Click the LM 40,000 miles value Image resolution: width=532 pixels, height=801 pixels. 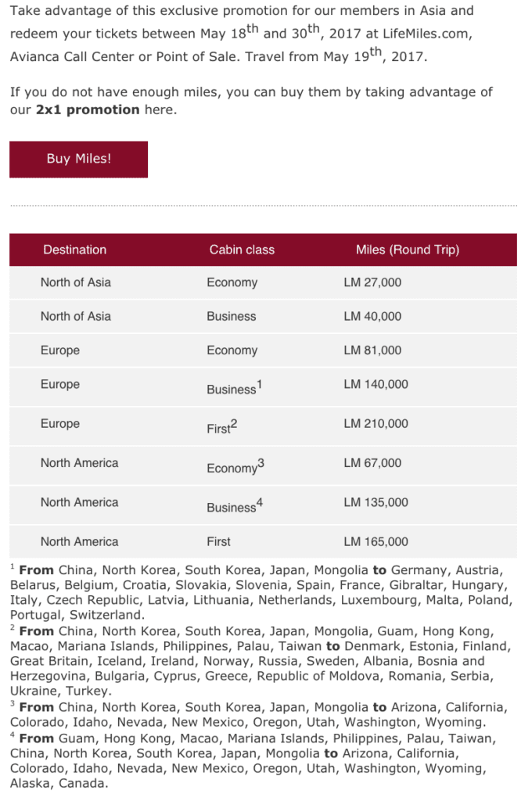(x=372, y=316)
